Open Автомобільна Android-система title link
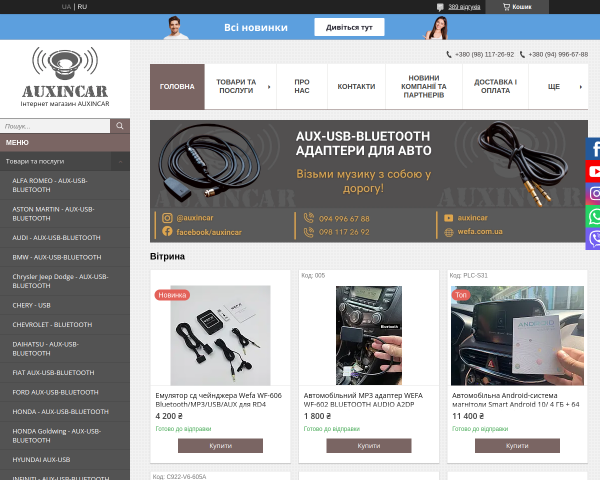This screenshot has width=600, height=480. 516,400
